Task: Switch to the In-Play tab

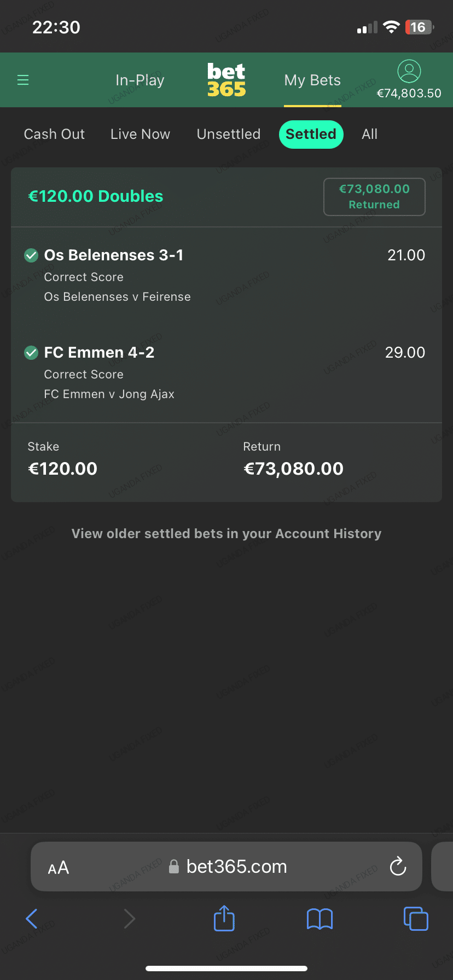Action: point(140,80)
